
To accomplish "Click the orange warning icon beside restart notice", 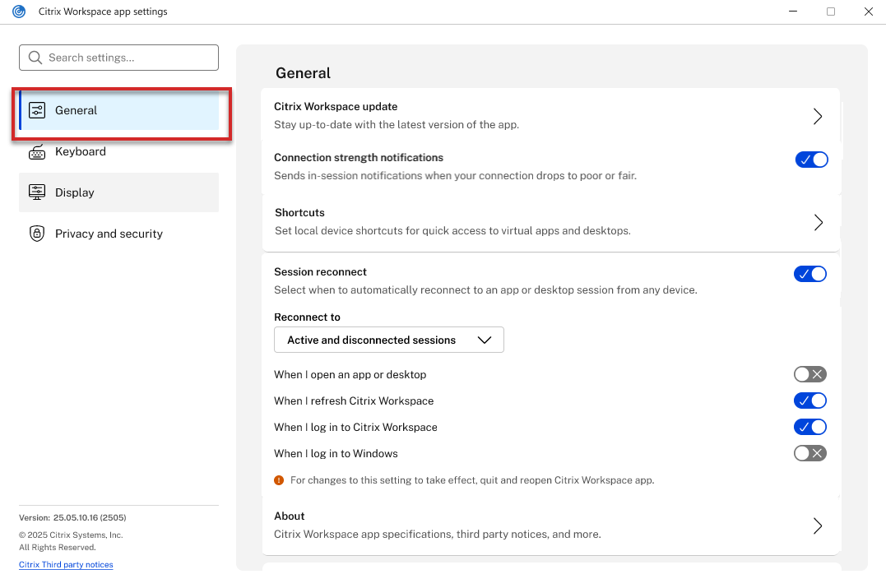I will (279, 480).
